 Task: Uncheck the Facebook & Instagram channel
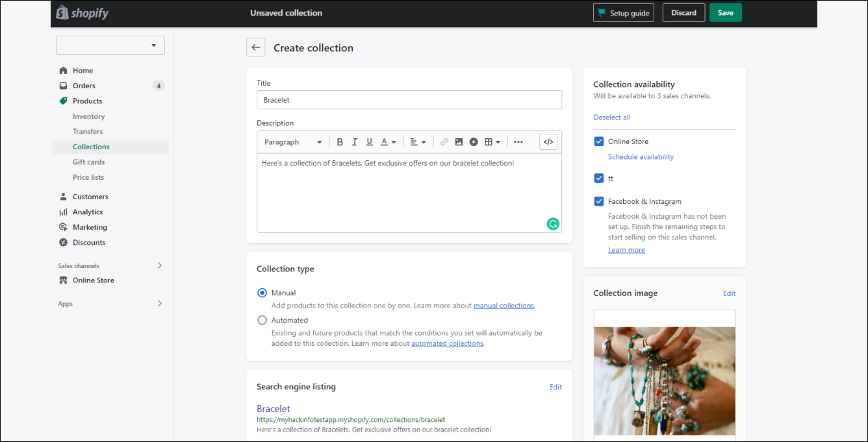pyautogui.click(x=599, y=201)
